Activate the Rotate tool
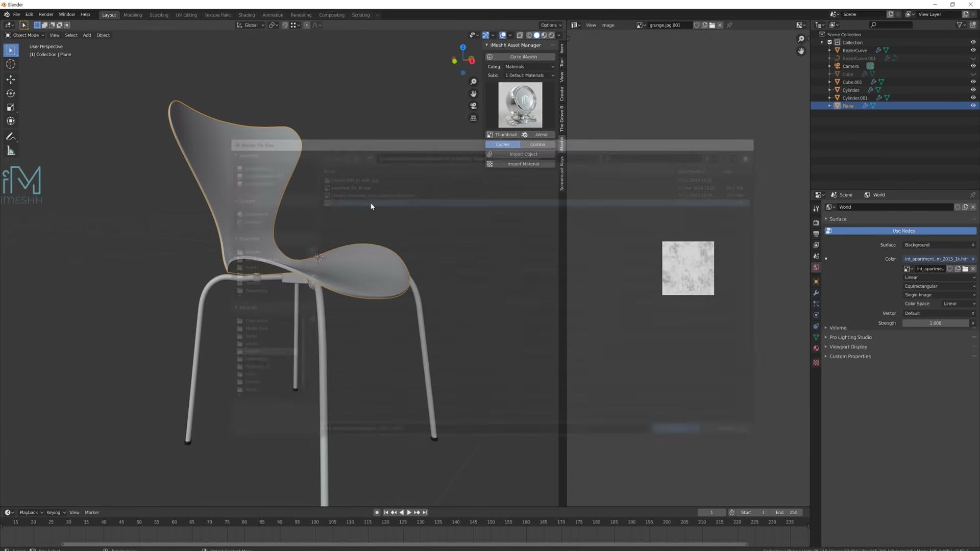 click(11, 93)
